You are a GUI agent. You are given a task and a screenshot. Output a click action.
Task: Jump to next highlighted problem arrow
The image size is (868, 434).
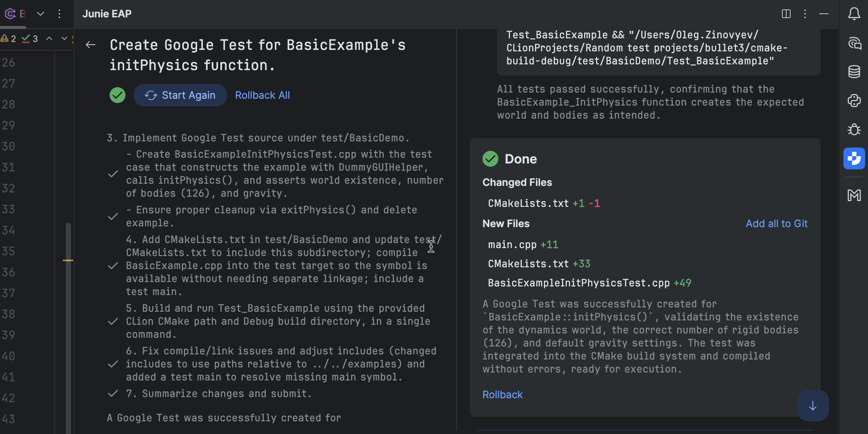64,38
